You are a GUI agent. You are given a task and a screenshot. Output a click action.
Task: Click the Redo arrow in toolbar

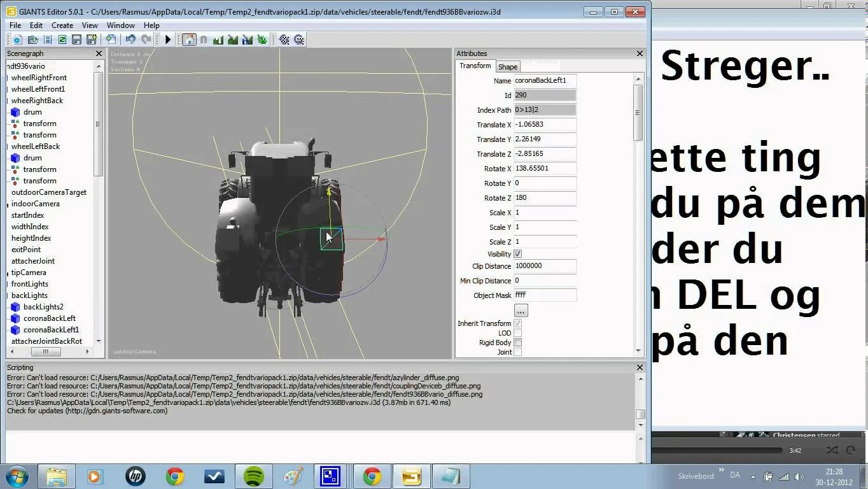coord(146,39)
